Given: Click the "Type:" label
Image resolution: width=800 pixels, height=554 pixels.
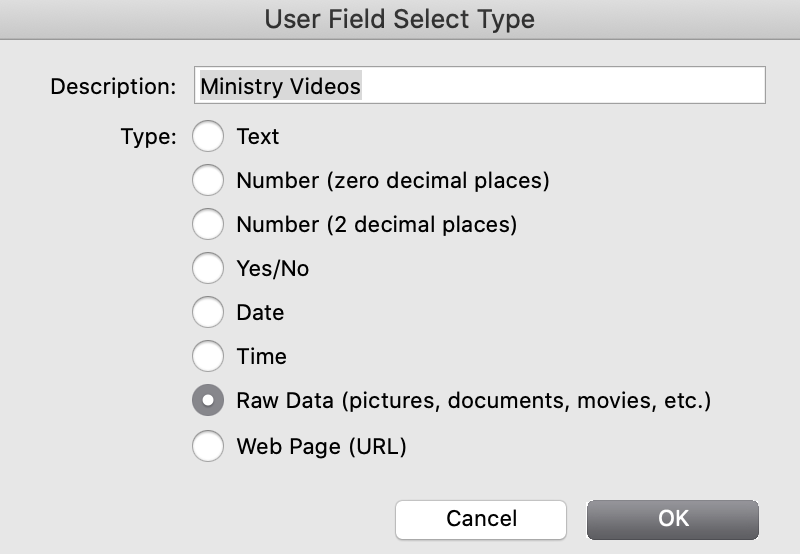Looking at the screenshot, I should click(x=148, y=137).
